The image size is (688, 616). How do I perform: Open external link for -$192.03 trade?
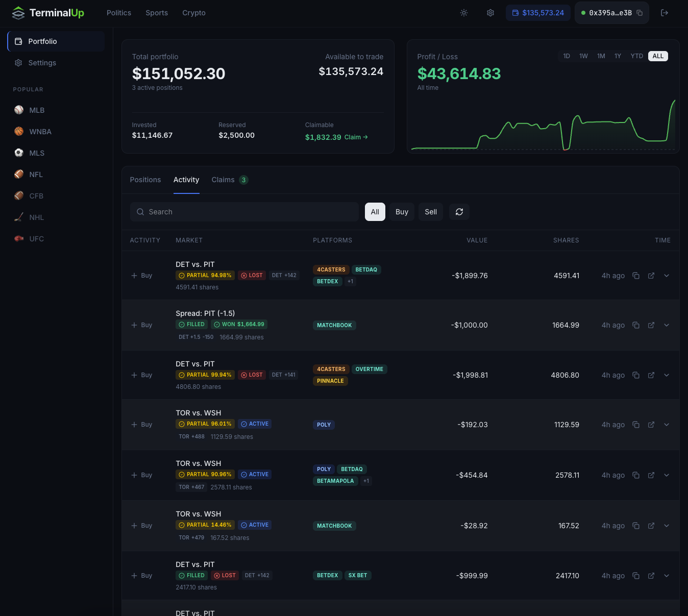(651, 425)
